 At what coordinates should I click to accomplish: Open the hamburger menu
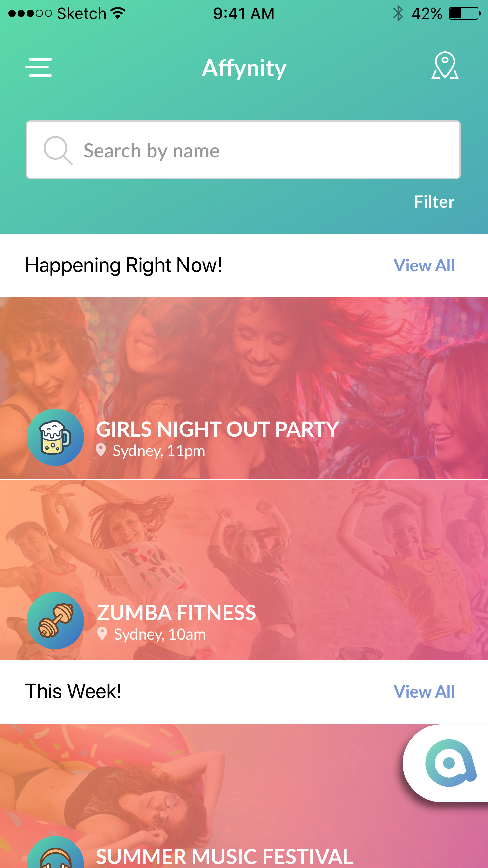[39, 67]
